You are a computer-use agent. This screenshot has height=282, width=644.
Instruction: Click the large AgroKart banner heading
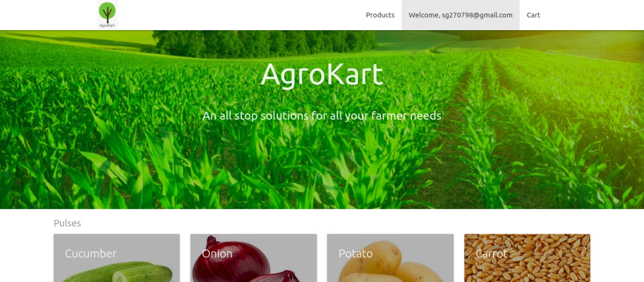(322, 74)
